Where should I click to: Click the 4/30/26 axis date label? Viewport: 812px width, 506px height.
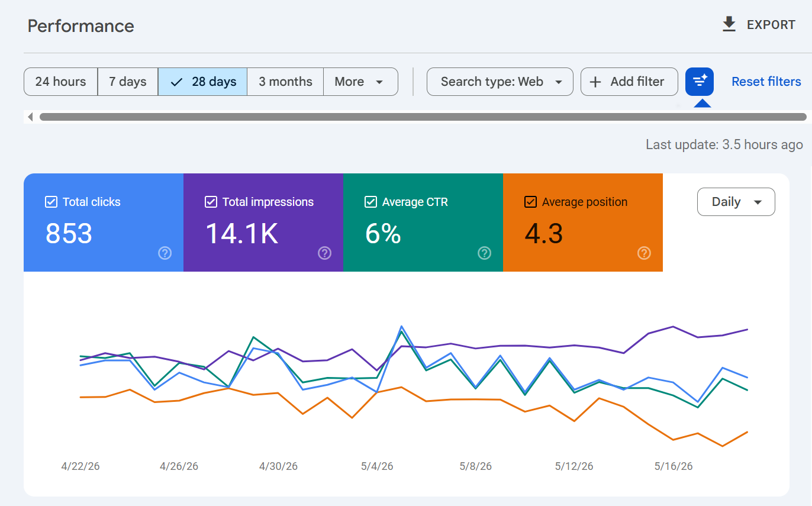coord(278,466)
